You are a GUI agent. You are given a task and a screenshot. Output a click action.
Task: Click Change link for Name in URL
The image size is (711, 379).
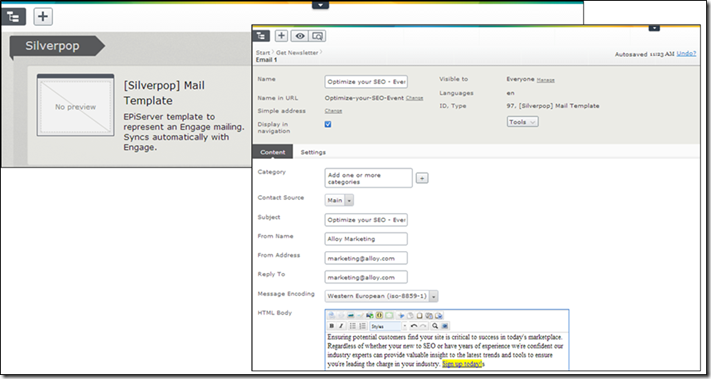tap(414, 98)
